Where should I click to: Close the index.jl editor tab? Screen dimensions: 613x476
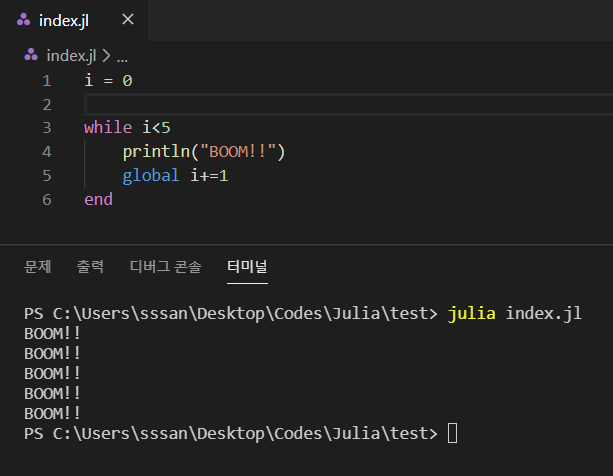[127, 20]
